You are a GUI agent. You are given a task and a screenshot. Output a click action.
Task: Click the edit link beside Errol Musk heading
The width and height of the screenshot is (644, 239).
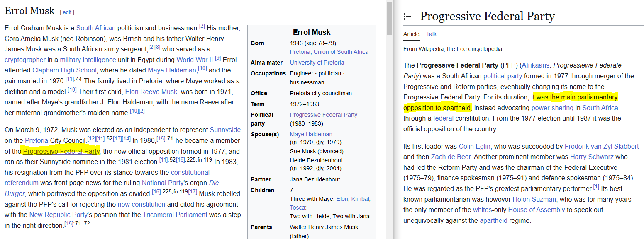tap(67, 12)
